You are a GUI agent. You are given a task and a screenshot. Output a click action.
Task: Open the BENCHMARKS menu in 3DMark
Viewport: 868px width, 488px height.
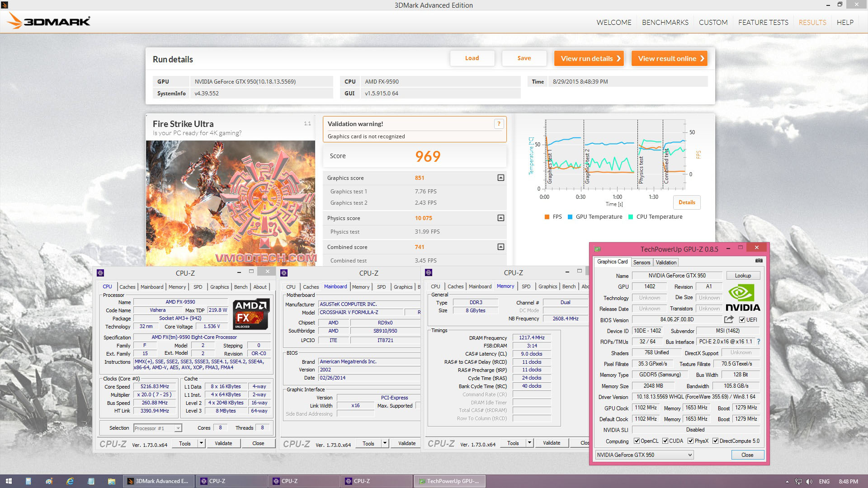coord(665,22)
